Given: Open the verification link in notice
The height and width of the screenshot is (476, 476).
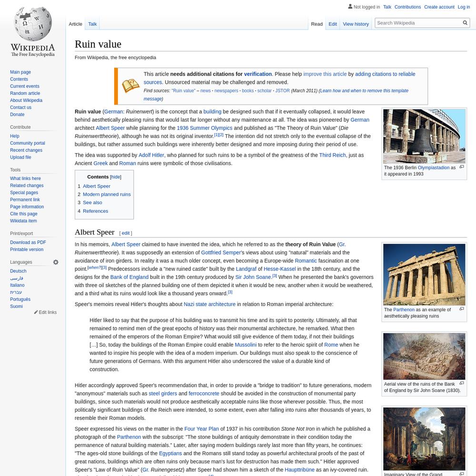Looking at the screenshot, I should click(x=258, y=74).
